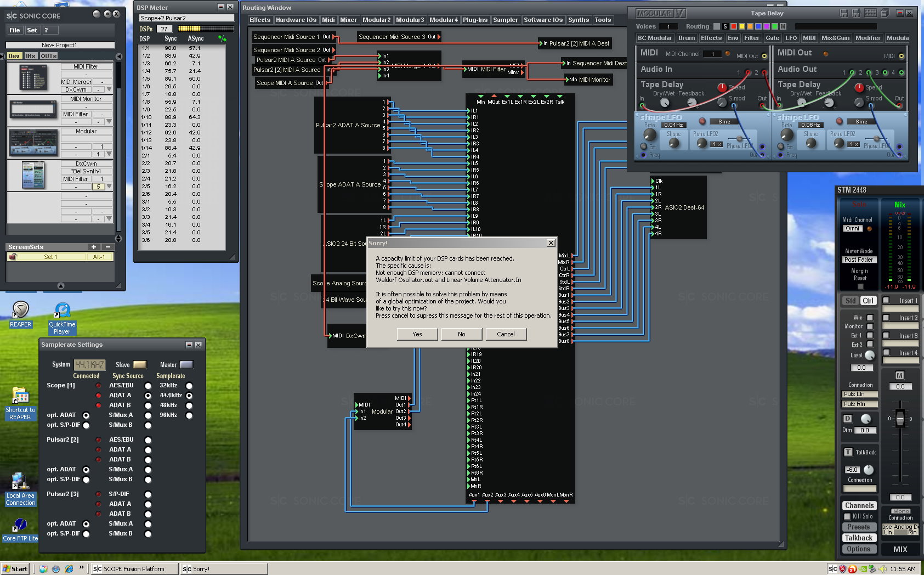The height and width of the screenshot is (575, 924).
Task: Open the Core FTP Lite desktop icon
Action: click(x=20, y=529)
